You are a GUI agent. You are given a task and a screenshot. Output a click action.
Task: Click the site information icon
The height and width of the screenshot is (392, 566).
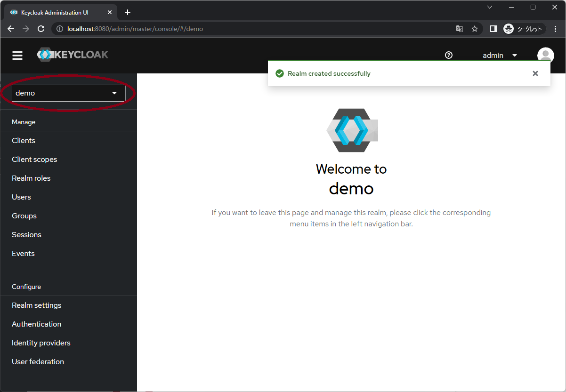click(60, 29)
